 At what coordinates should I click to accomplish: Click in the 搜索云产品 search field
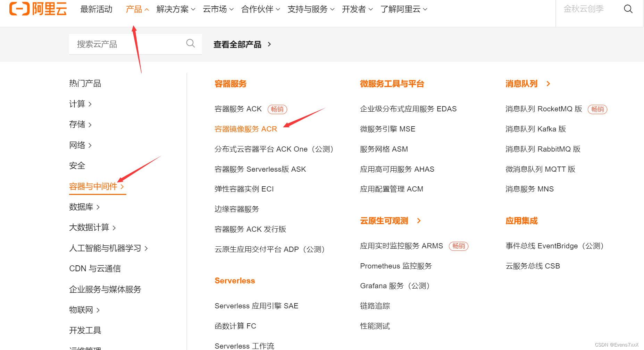click(135, 44)
